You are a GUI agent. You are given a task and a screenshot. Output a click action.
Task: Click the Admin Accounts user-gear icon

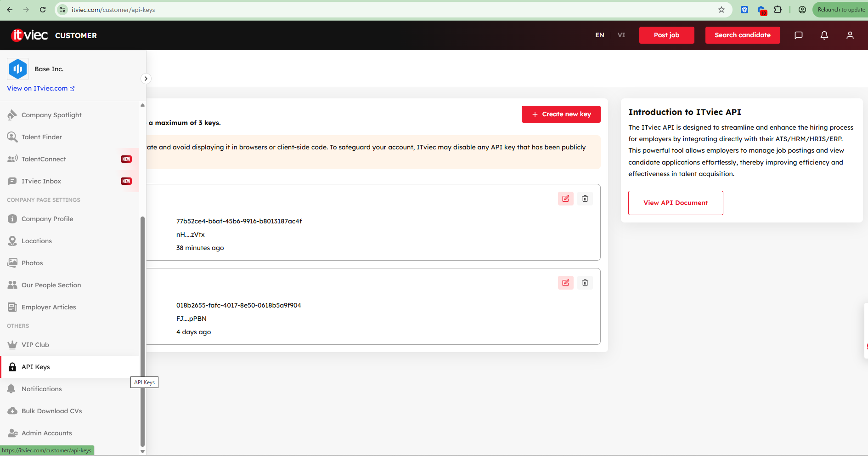click(12, 433)
